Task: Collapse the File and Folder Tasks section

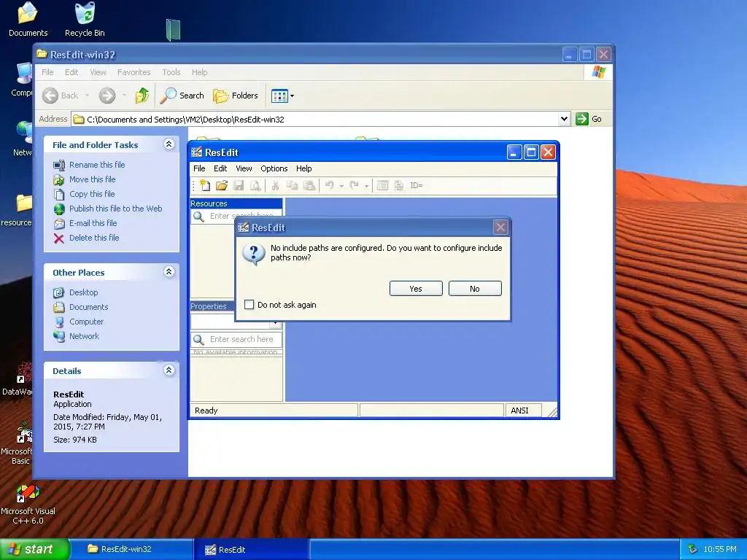Action: [169, 144]
